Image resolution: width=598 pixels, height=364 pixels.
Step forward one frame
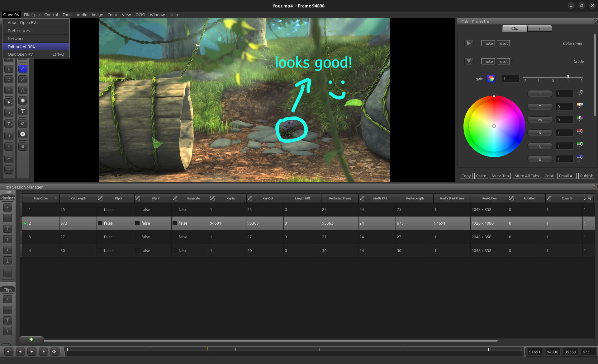pyautogui.click(x=43, y=352)
